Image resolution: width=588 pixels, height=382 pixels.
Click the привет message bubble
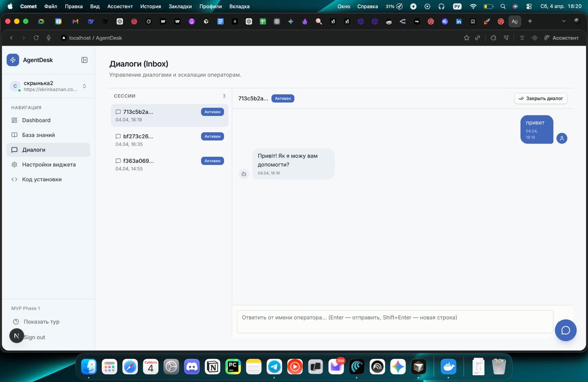coord(537,129)
